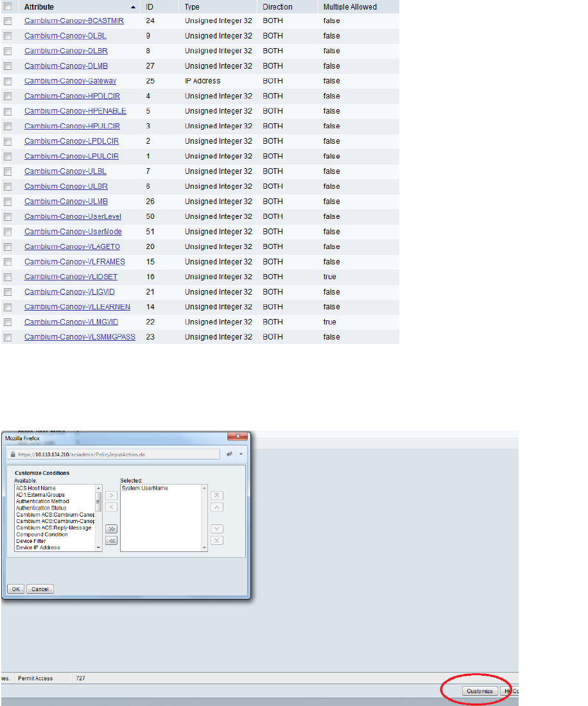Open the Cambium-Canopy-UserMode attribute link

(73, 232)
